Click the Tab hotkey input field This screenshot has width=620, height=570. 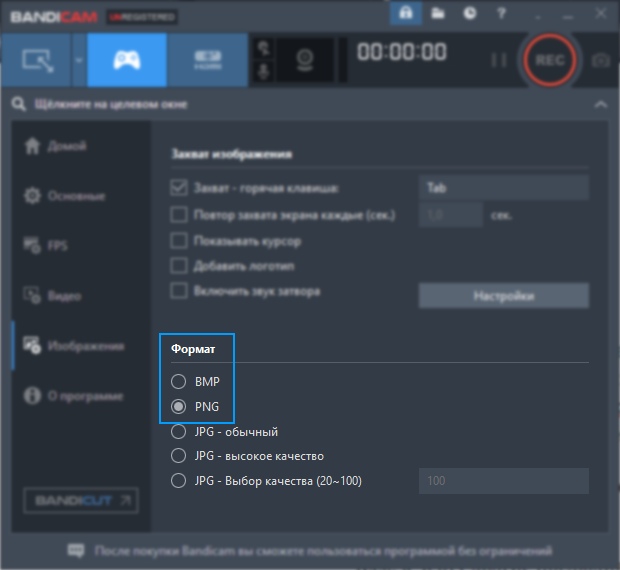(504, 188)
